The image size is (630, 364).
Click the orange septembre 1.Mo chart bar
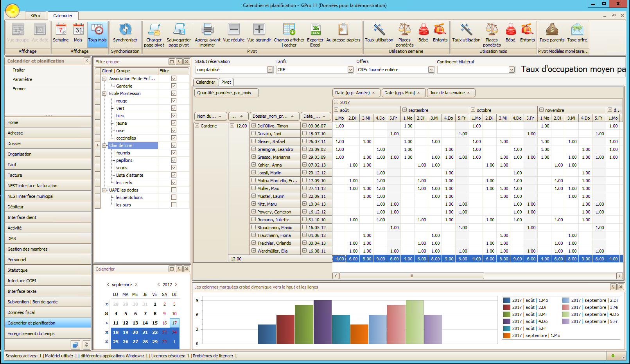[x=359, y=334]
